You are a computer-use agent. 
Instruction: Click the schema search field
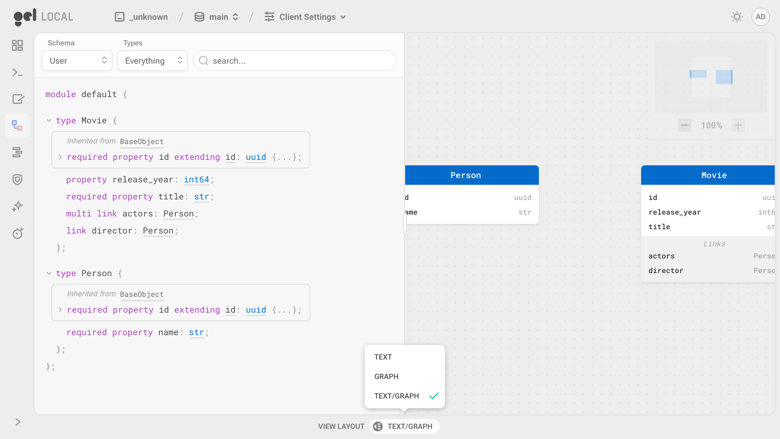[x=294, y=61]
